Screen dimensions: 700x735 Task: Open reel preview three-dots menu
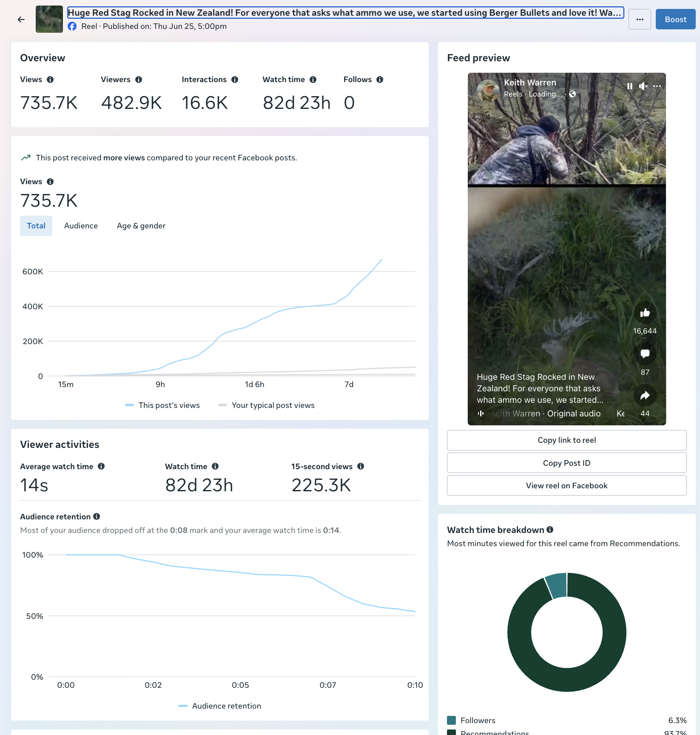[x=657, y=86]
